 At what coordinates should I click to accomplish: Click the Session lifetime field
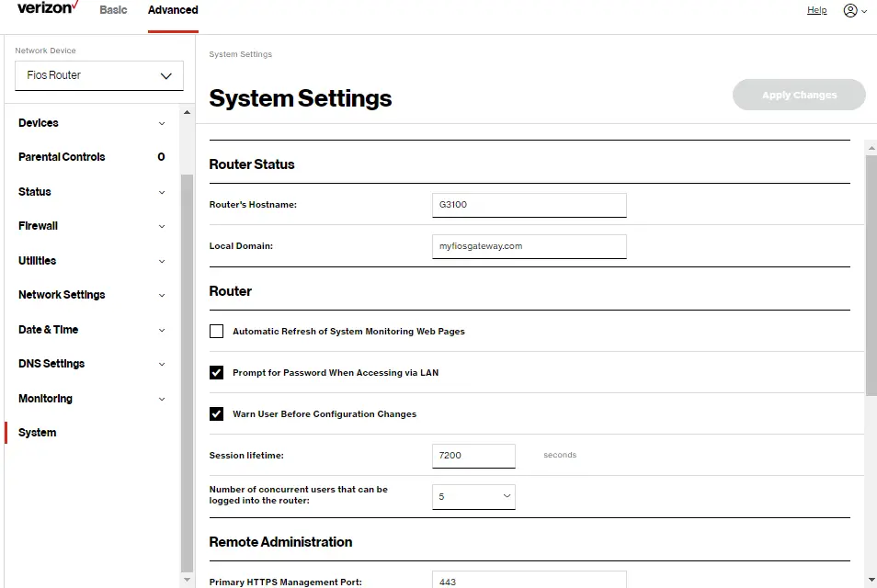click(473, 455)
